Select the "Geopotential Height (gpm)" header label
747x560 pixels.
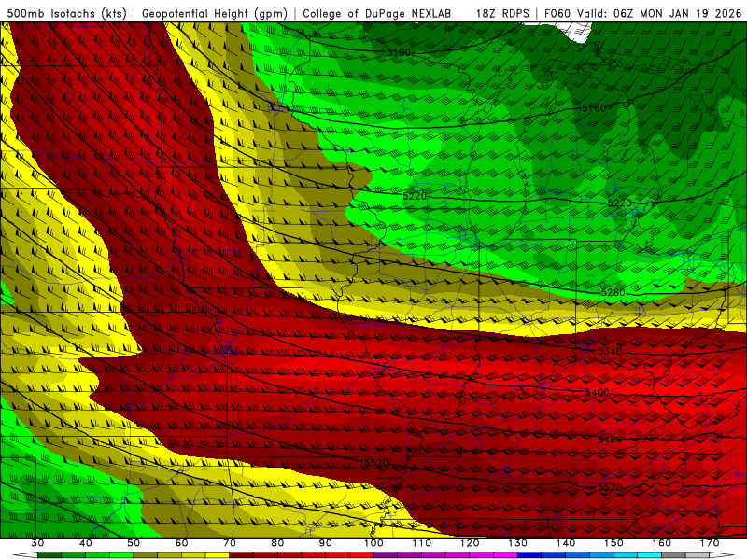click(215, 13)
